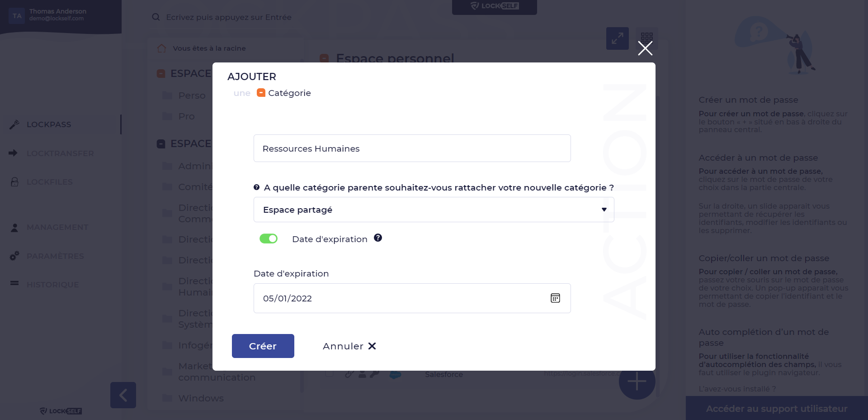Click the Créer button
The width and height of the screenshot is (868, 420).
[x=263, y=346]
